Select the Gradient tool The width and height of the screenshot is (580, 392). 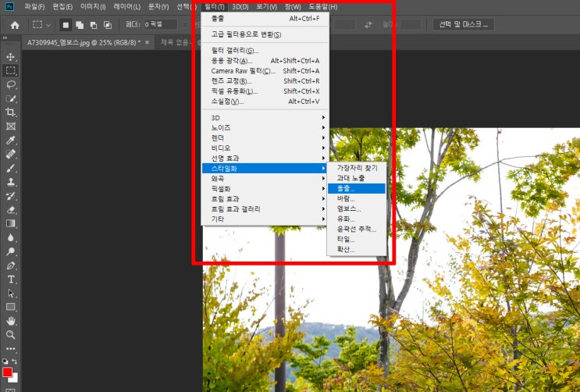[10, 223]
